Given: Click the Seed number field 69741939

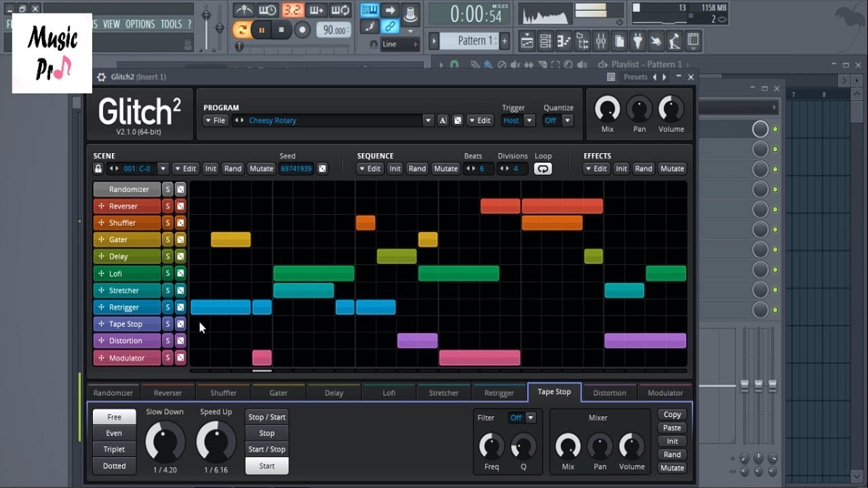Looking at the screenshot, I should (x=297, y=169).
